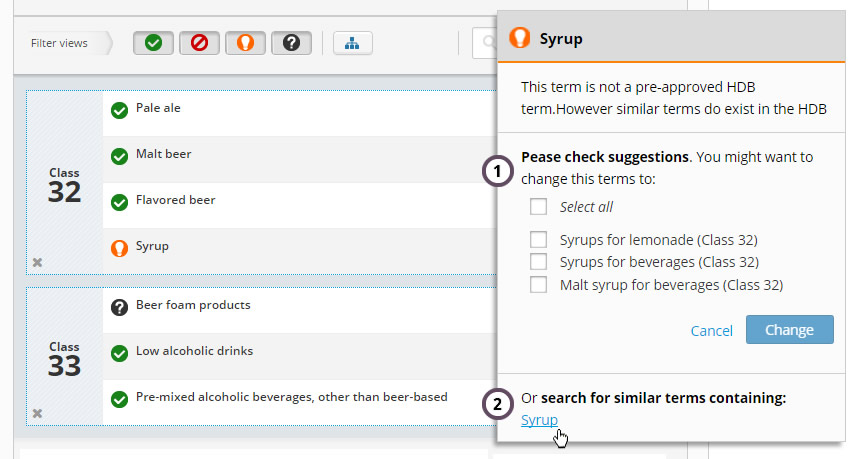856x459 pixels.
Task: Click the Cancel link
Action: (x=711, y=331)
